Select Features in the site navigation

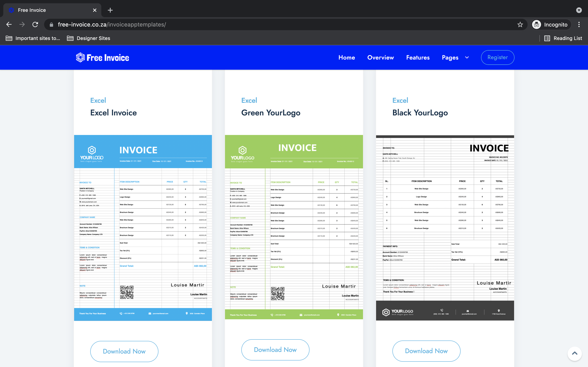tap(418, 57)
